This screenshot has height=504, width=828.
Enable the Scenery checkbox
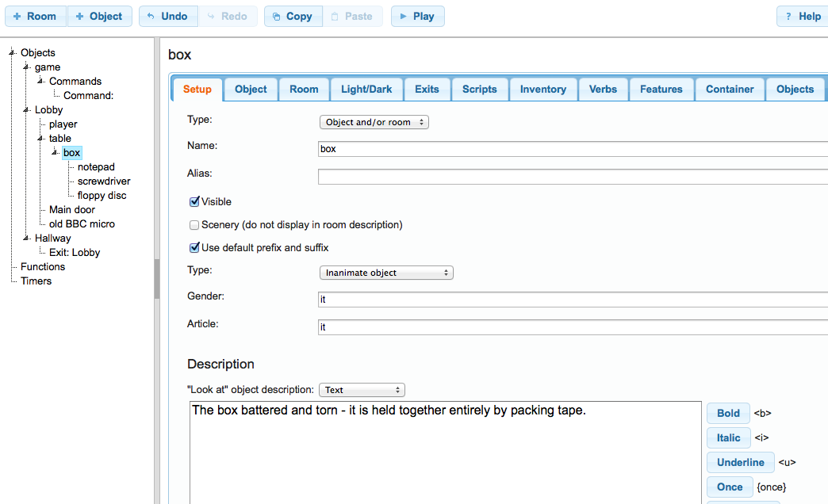tap(194, 225)
